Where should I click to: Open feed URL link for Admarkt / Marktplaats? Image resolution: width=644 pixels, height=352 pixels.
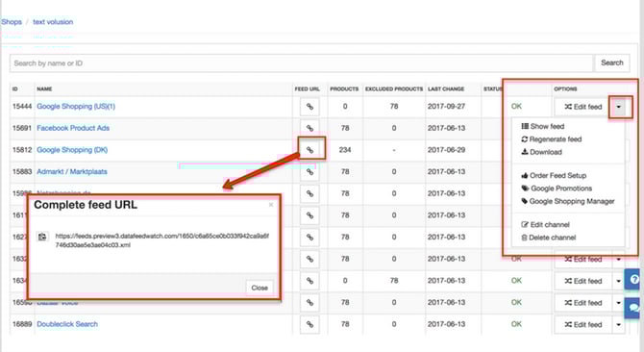310,172
